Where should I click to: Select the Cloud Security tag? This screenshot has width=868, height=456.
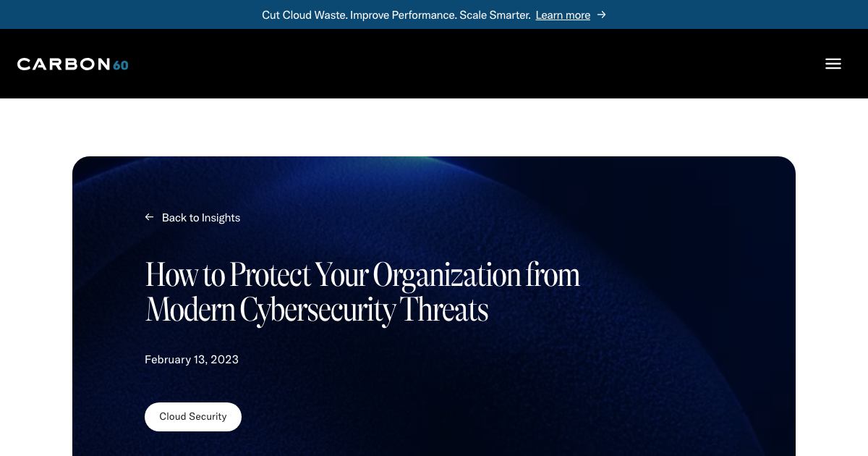tap(193, 417)
